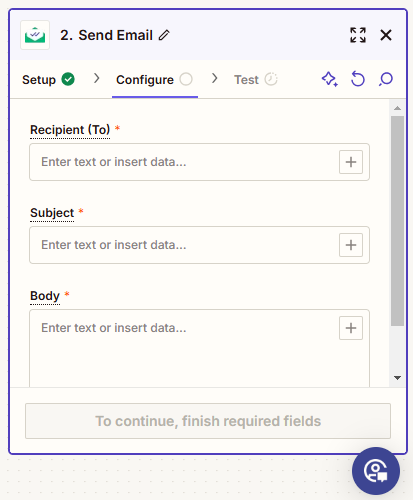Image resolution: width=413 pixels, height=500 pixels.
Task: Select the Configure tab
Action: coord(155,80)
